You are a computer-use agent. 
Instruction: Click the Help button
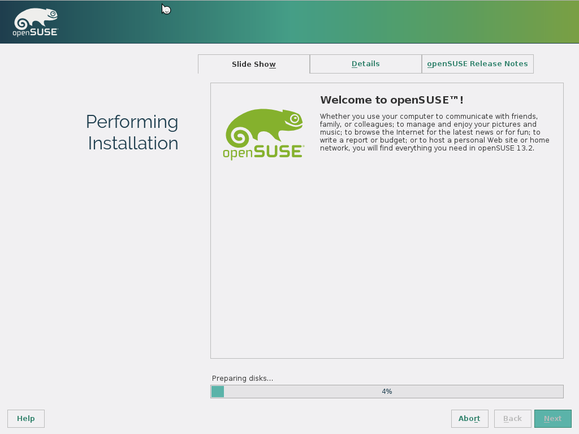26,418
